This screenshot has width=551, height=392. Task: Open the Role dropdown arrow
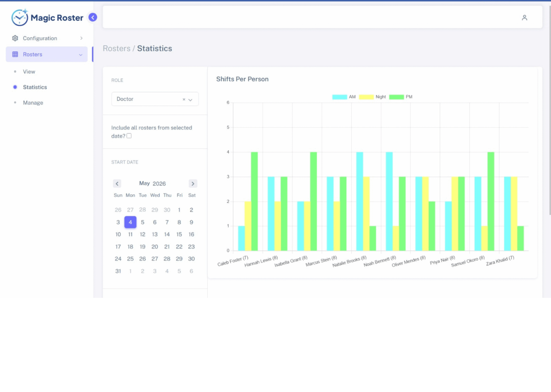click(190, 100)
